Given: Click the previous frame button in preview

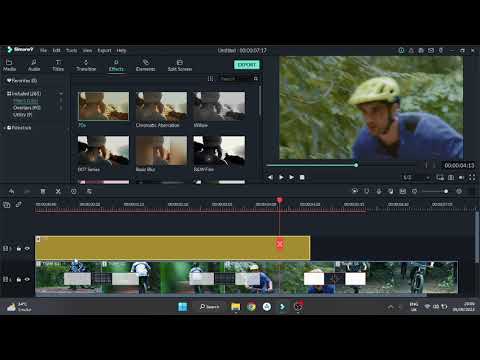Looking at the screenshot, I should coord(270,177).
